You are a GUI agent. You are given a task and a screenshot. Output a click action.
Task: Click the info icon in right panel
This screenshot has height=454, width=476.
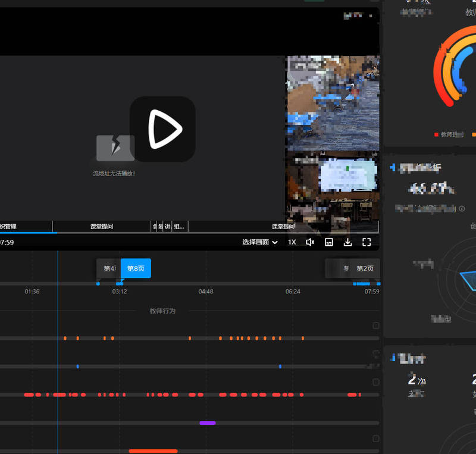[462, 209]
